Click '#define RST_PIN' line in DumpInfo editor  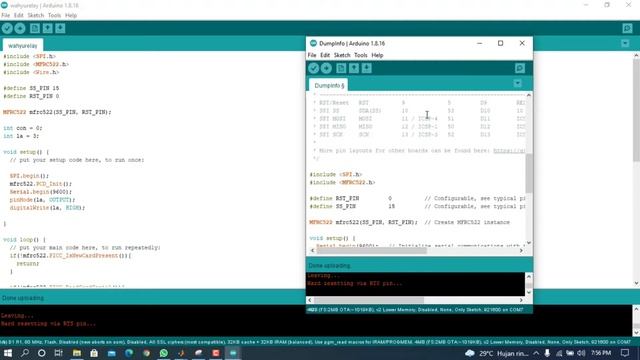418,198
